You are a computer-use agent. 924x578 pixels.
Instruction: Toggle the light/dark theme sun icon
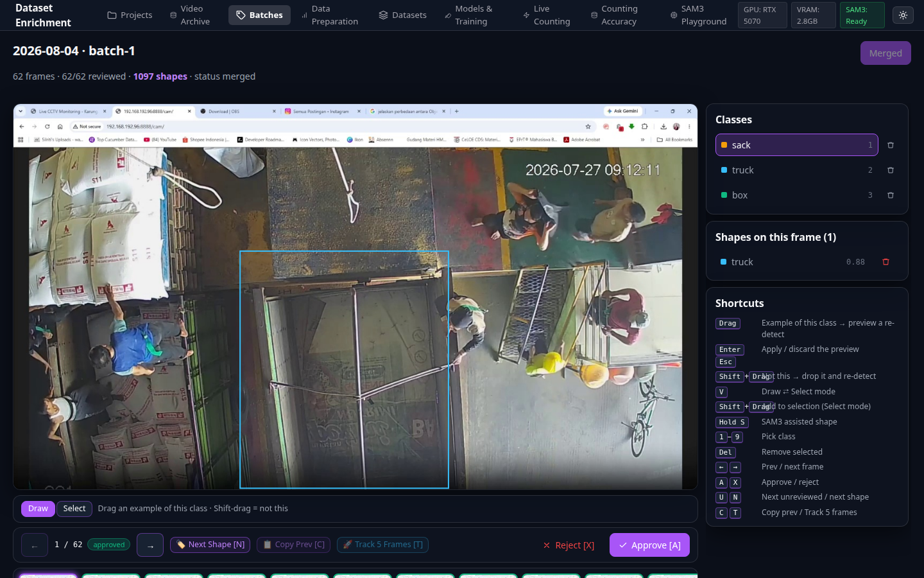coord(903,15)
